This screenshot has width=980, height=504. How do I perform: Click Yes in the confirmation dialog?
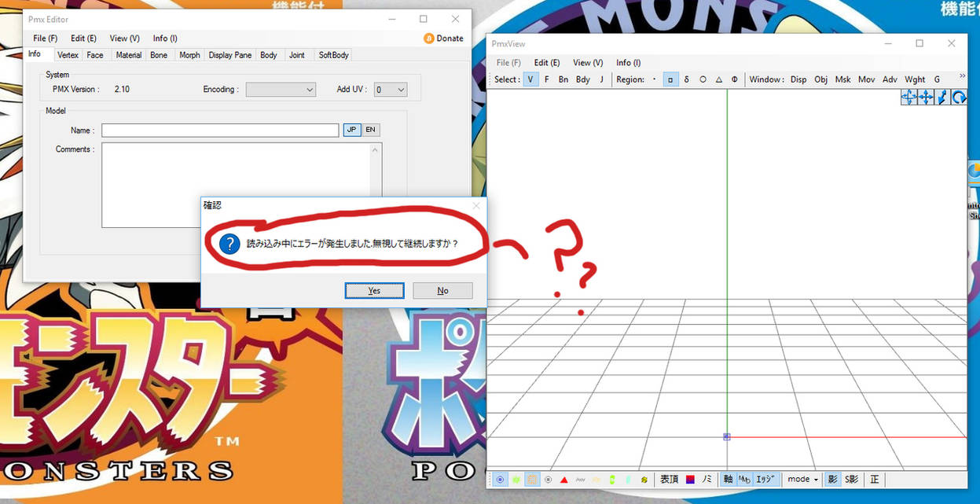click(374, 291)
